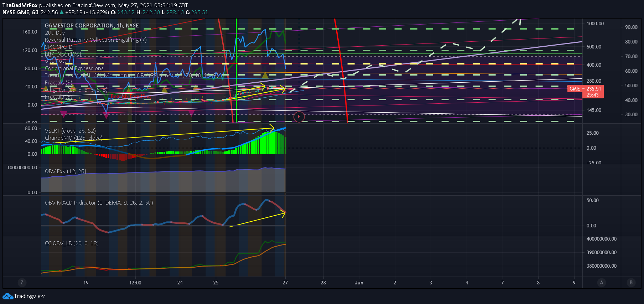Screen dimensions: 644x304
Task: Select the CCIOBV_LB (20, 0, 13) label
Action: [72, 243]
